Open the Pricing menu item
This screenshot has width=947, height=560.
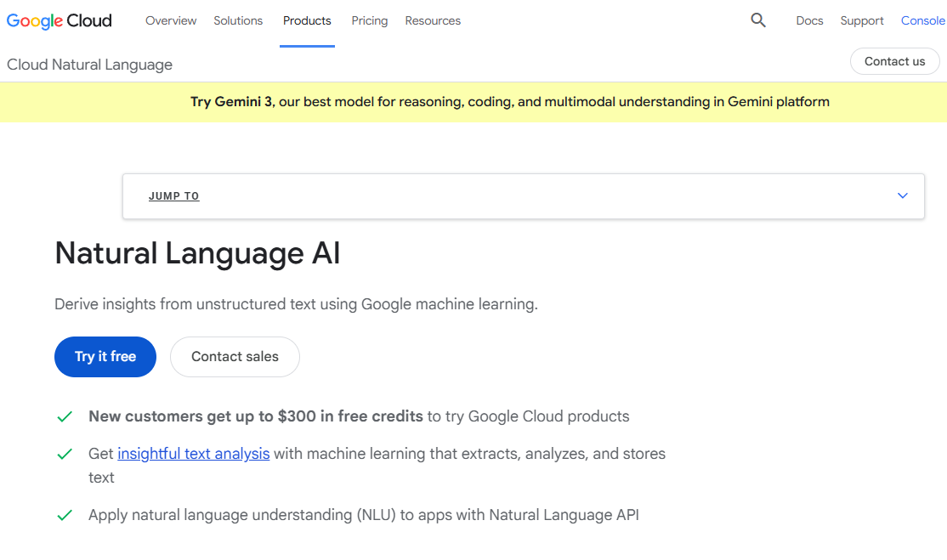[370, 20]
